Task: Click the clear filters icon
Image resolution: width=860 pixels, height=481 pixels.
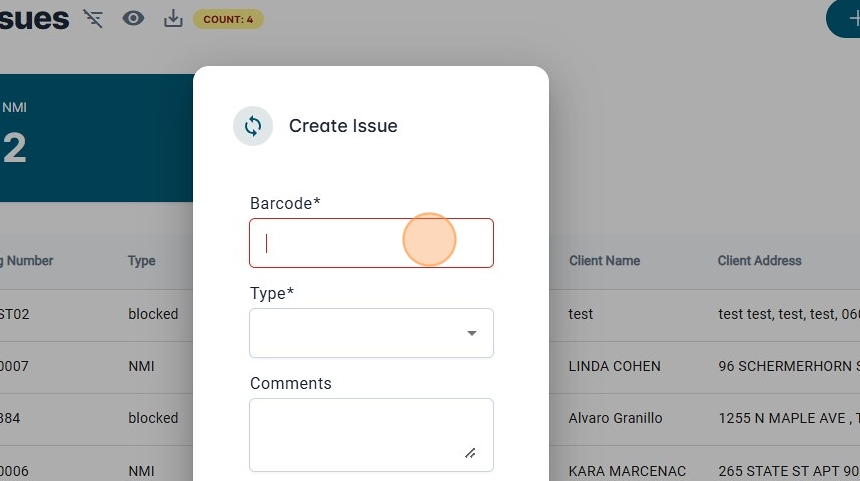Action: click(93, 18)
